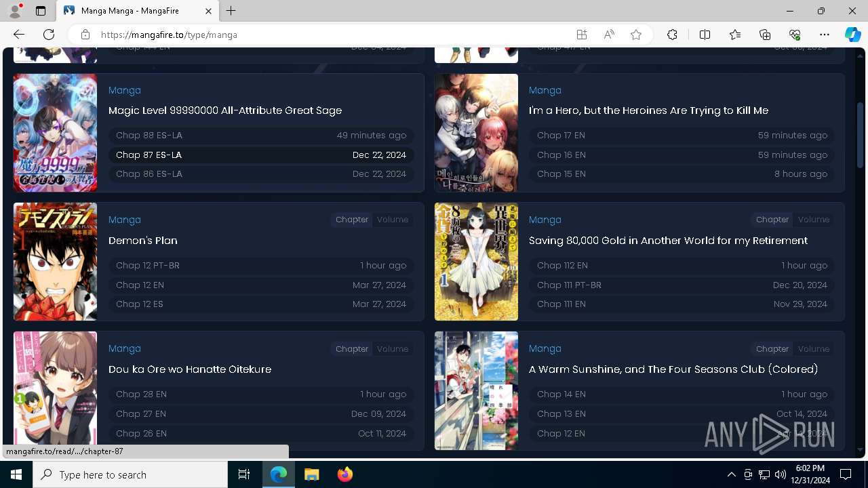Open Chap 88 ES-LA of Magic Level
This screenshot has width=868, height=488.
261,136
